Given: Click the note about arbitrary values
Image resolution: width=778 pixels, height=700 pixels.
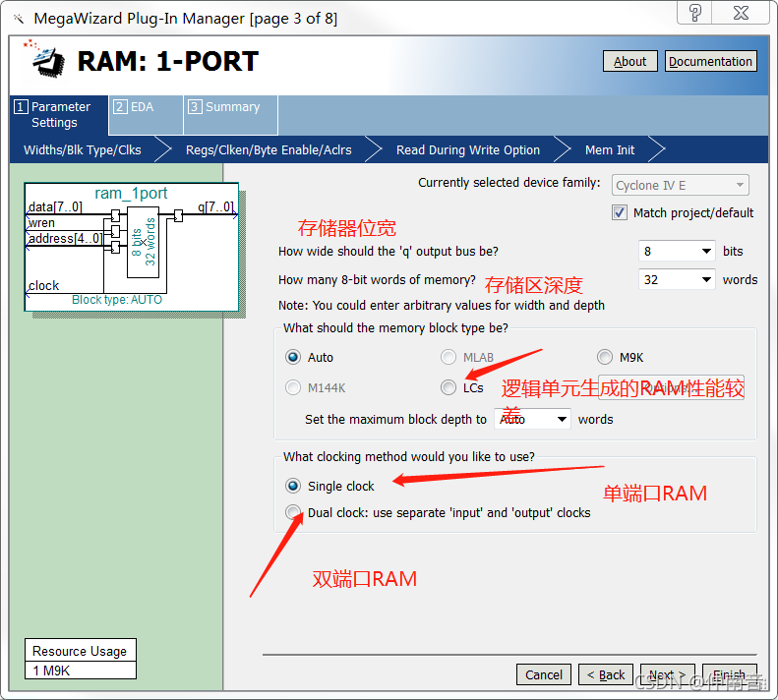Looking at the screenshot, I should tap(441, 305).
